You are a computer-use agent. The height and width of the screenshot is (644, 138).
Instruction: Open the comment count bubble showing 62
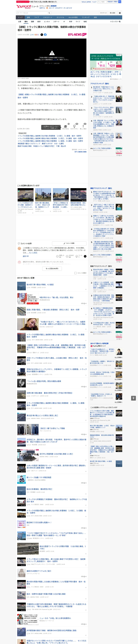click(x=32, y=35)
